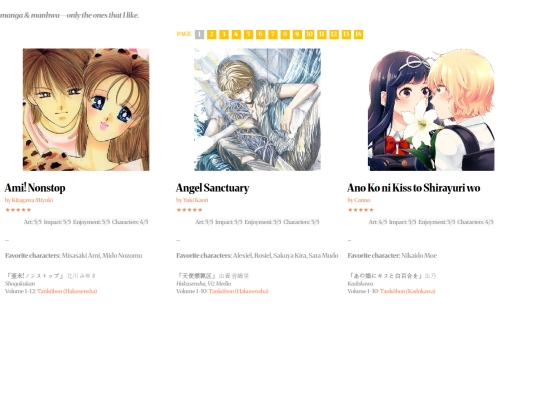540x405 pixels.
Task: Go to page 13
Action: tap(346, 34)
